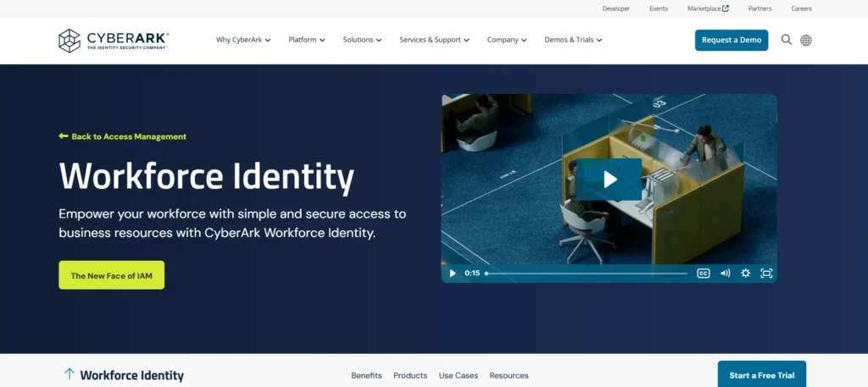Viewport: 868px width, 387px height.
Task: Click the Start a Free Trial button
Action: [762, 375]
